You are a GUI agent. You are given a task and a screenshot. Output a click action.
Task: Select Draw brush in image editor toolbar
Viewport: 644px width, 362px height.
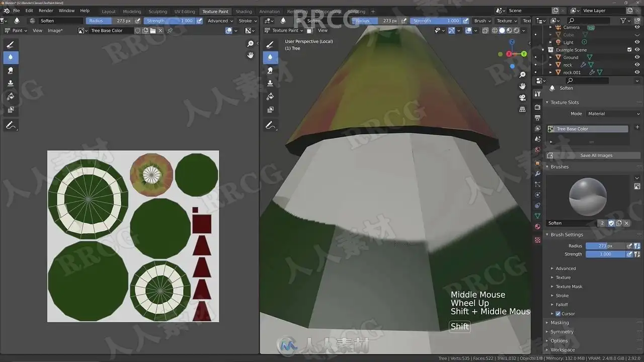coord(11,45)
